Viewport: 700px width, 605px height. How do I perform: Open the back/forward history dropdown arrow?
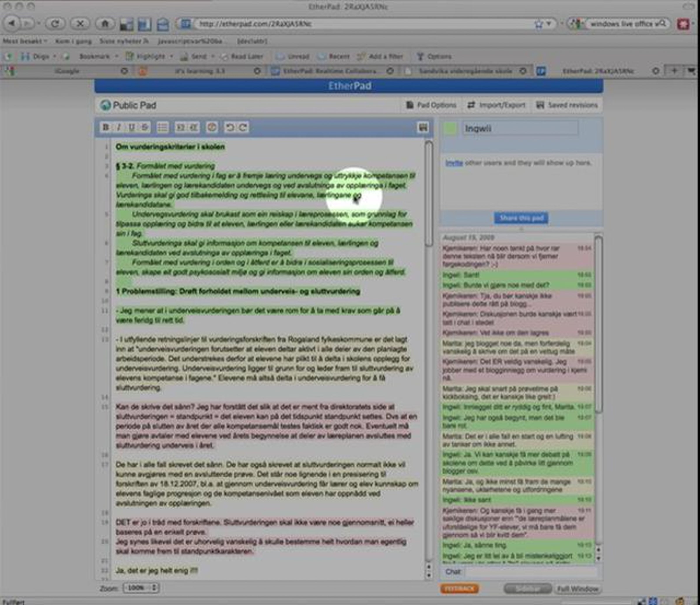coord(39,24)
